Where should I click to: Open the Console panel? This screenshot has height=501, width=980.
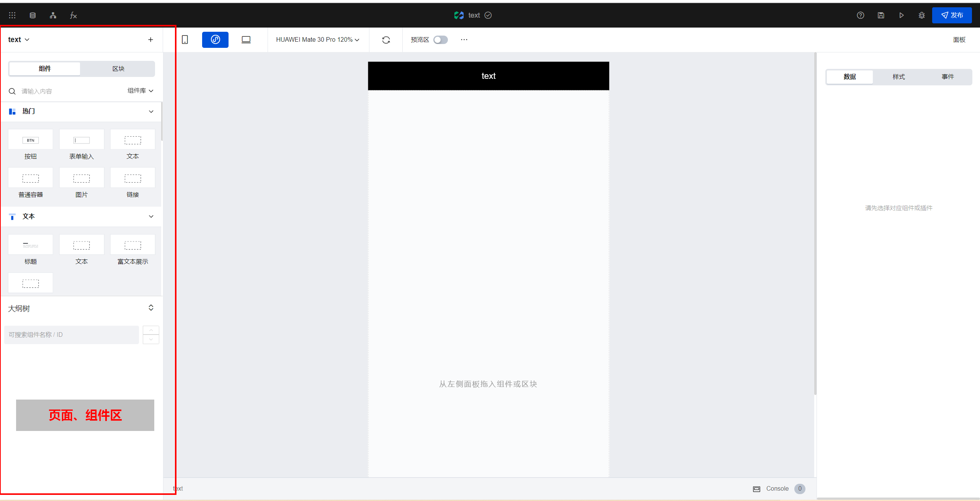click(777, 488)
